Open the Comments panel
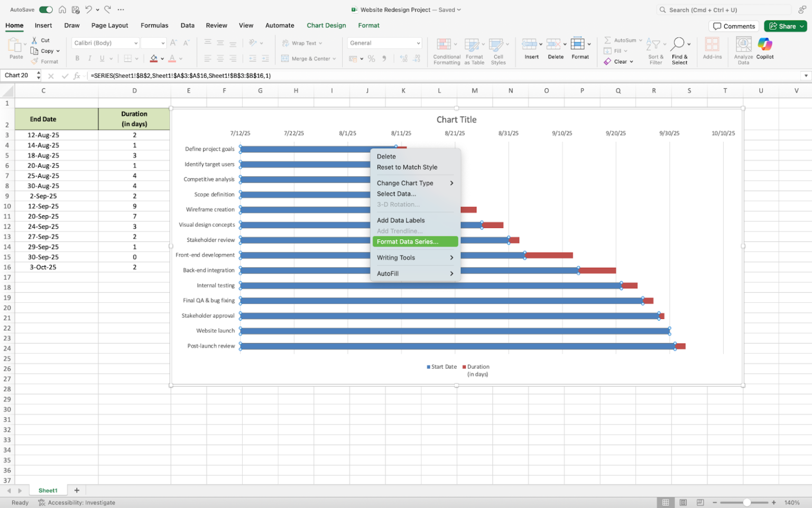This screenshot has width=812, height=508. click(x=734, y=26)
